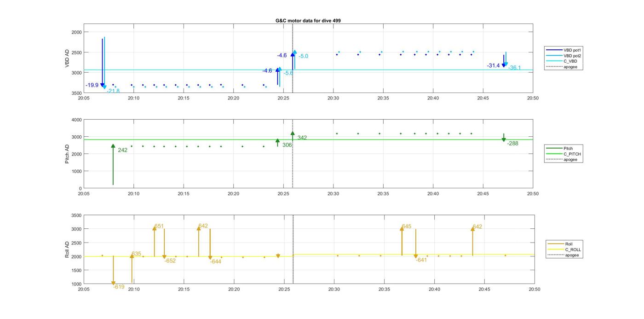The height and width of the screenshot is (319, 644).
Task: Click the "645" roll data label
Action: point(407,226)
